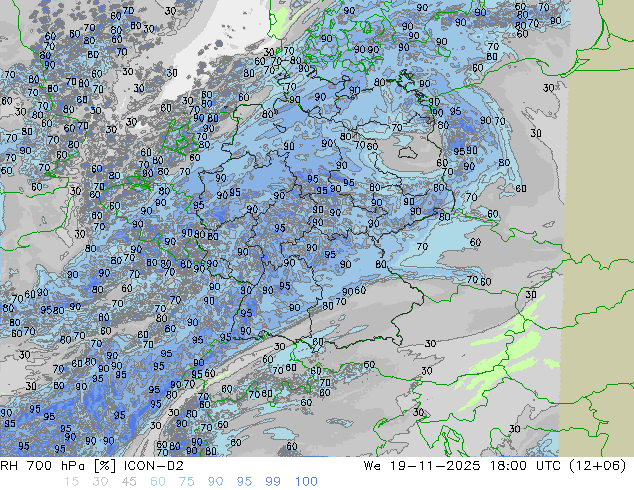Select the legend value '90' in the color scale
Image resolution: width=634 pixels, height=490 pixels.
215,482
